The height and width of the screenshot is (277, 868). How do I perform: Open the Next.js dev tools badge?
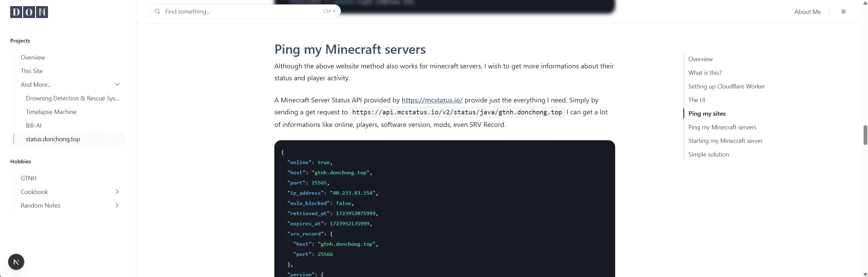click(x=16, y=262)
